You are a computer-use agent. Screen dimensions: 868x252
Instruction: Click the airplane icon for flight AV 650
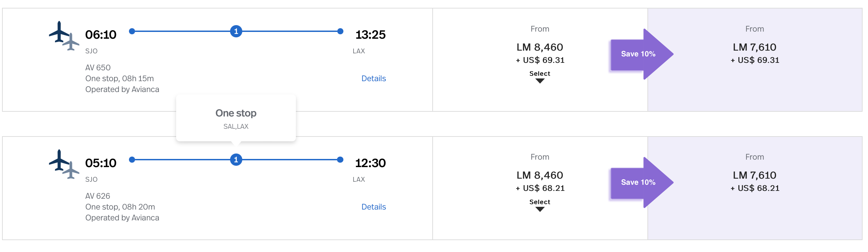pos(64,36)
